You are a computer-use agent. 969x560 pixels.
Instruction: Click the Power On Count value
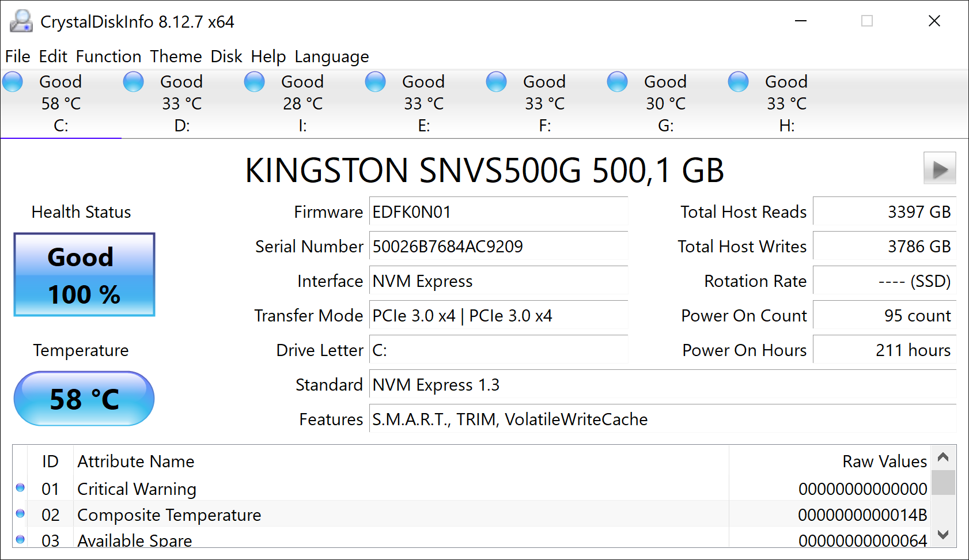[x=884, y=315]
